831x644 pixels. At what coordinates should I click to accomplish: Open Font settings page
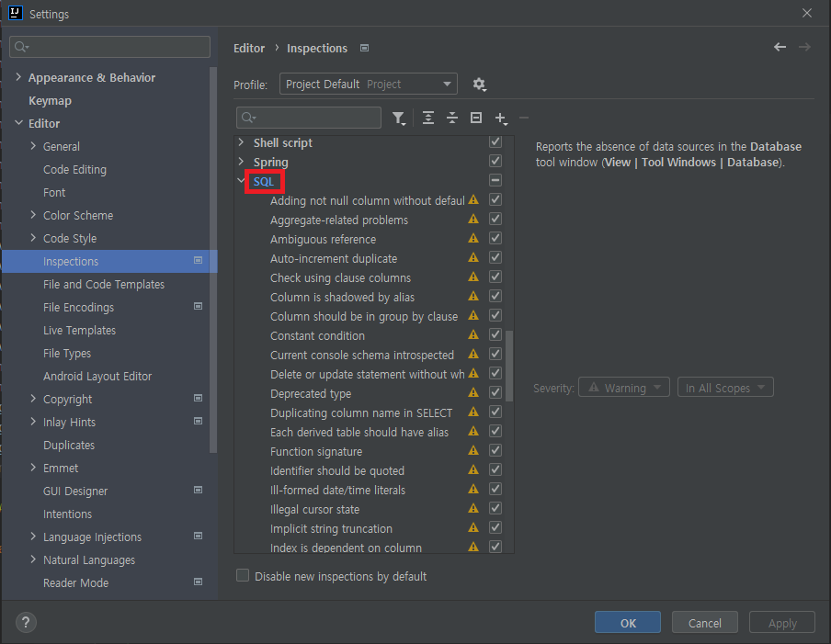(x=54, y=192)
